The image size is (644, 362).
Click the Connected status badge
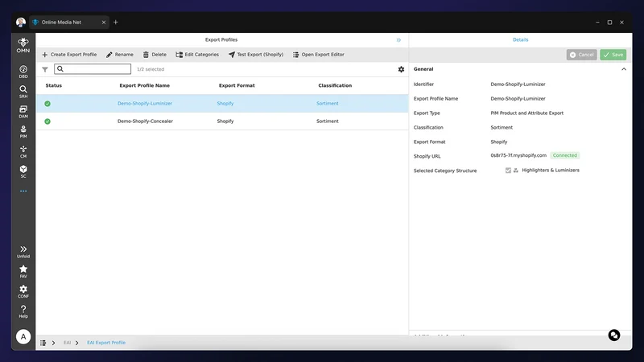[x=565, y=155]
